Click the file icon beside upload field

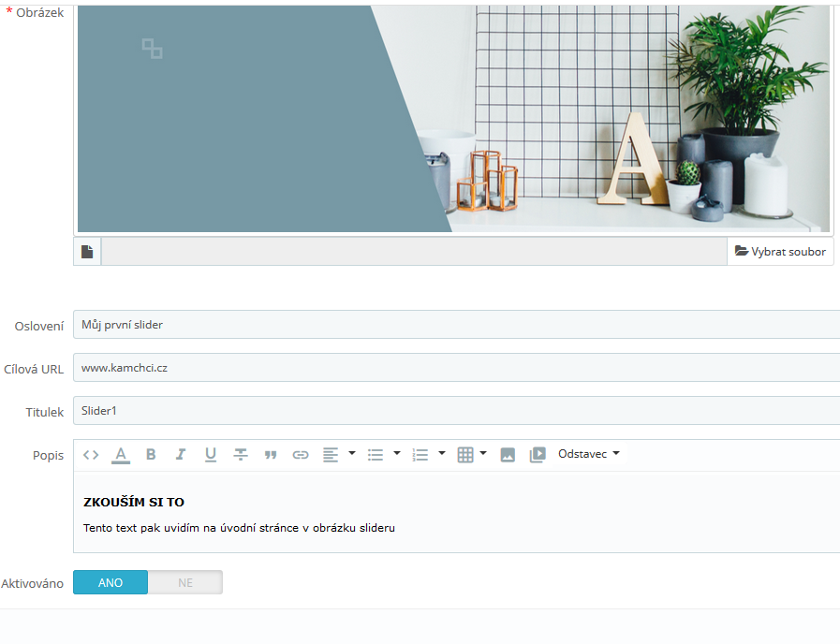click(x=87, y=252)
